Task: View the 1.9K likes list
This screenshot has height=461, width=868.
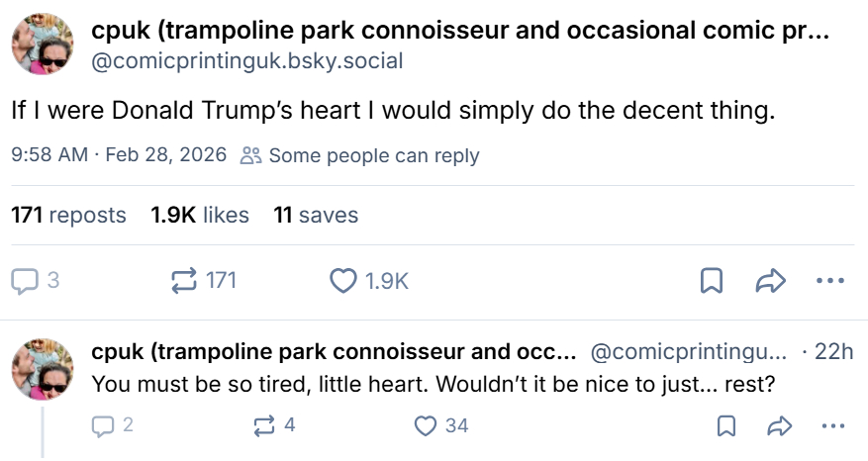Action: [200, 215]
